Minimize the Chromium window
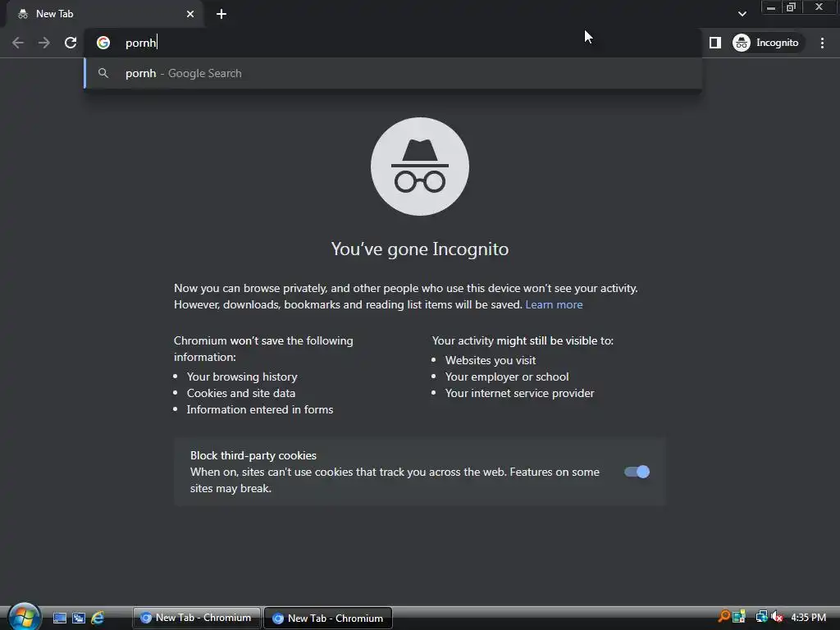The width and height of the screenshot is (840, 630). pyautogui.click(x=771, y=7)
